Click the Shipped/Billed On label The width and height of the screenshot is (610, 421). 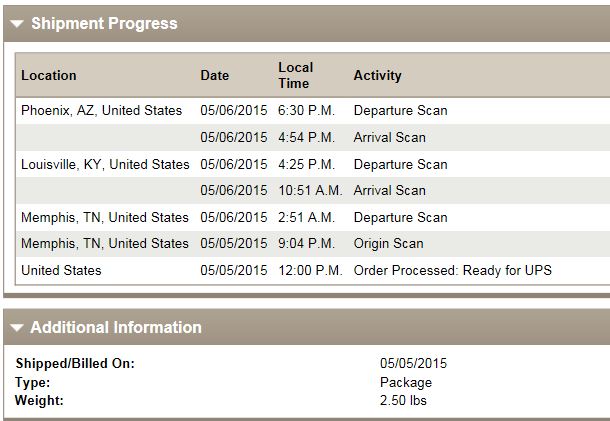tap(75, 364)
